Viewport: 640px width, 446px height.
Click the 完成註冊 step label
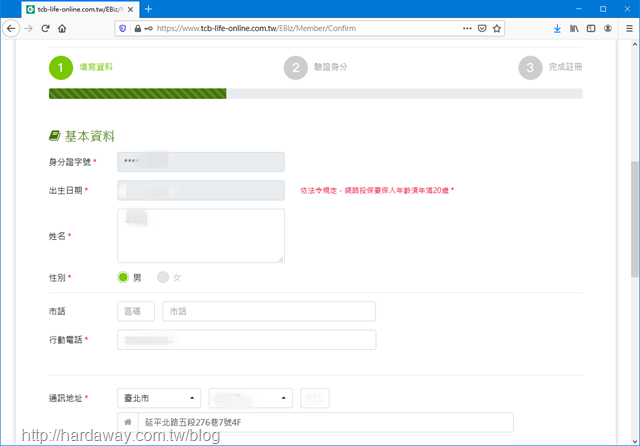click(x=565, y=67)
